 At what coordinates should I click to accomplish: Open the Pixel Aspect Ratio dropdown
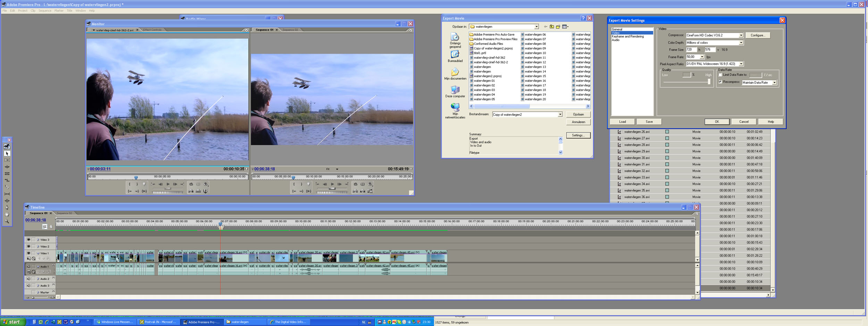(741, 64)
